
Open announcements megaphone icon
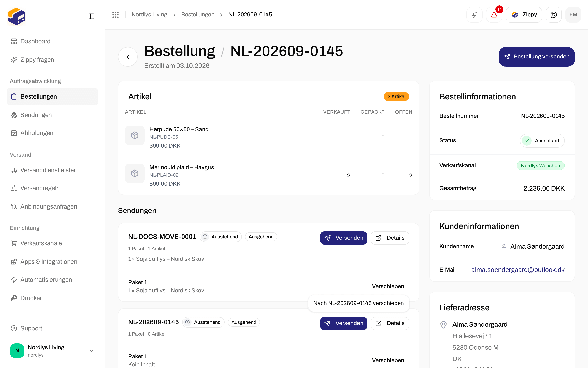(474, 15)
